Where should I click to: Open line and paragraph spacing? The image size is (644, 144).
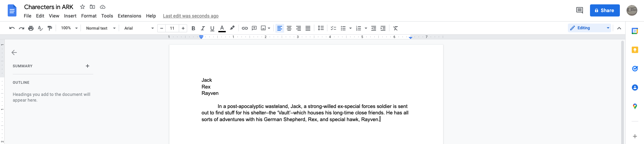tap(321, 28)
